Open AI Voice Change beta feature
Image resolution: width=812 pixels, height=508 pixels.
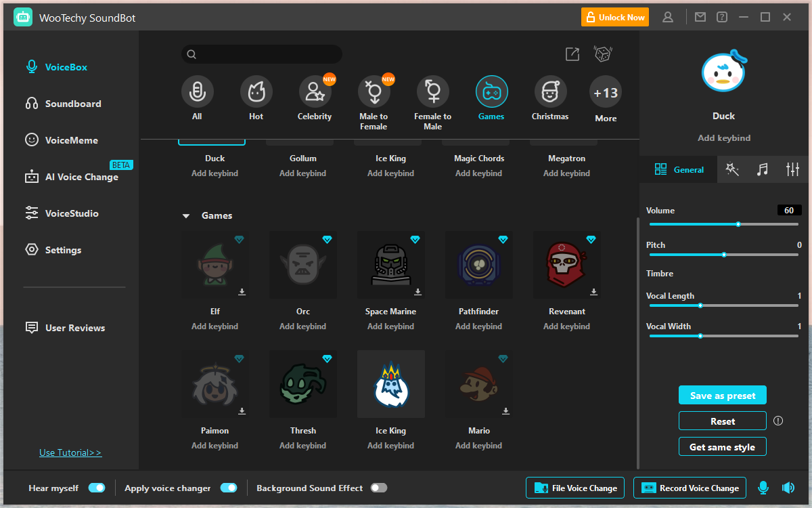click(72, 177)
